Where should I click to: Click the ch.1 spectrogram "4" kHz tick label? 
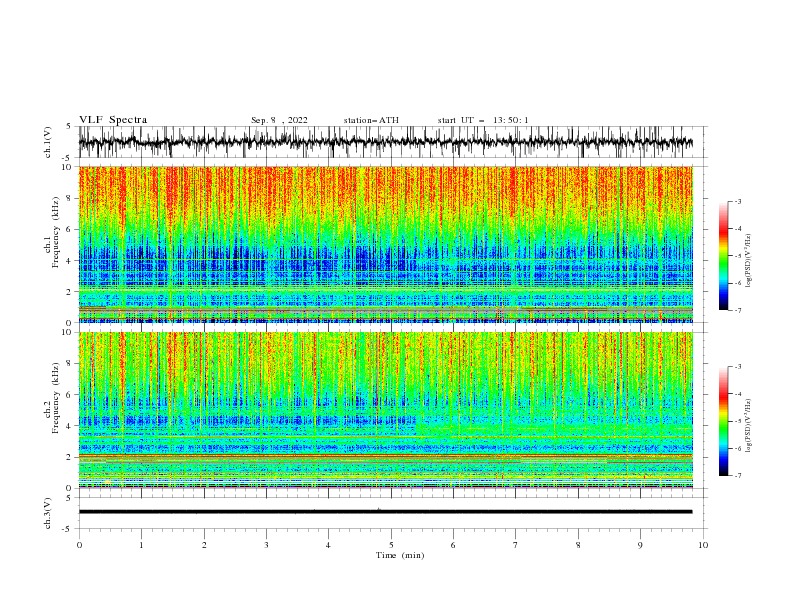coord(70,261)
